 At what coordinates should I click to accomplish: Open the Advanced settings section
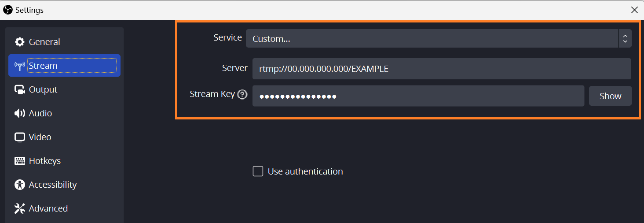click(64, 208)
